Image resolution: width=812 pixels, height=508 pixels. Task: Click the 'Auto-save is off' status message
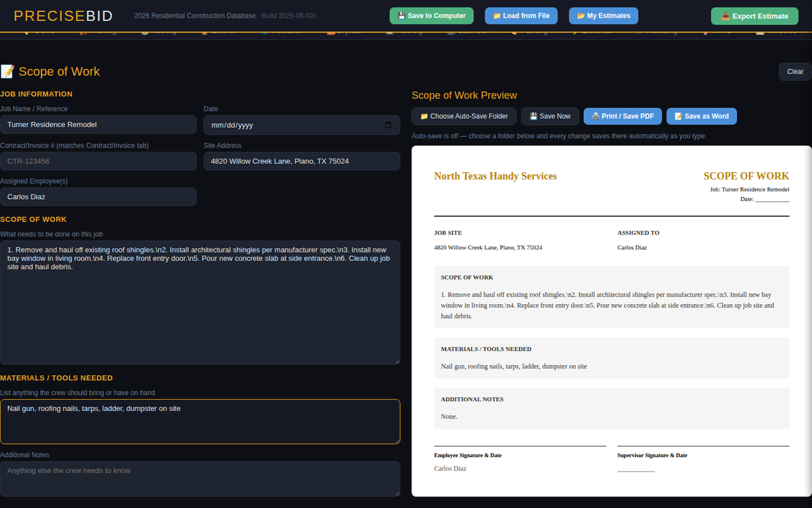tap(559, 136)
